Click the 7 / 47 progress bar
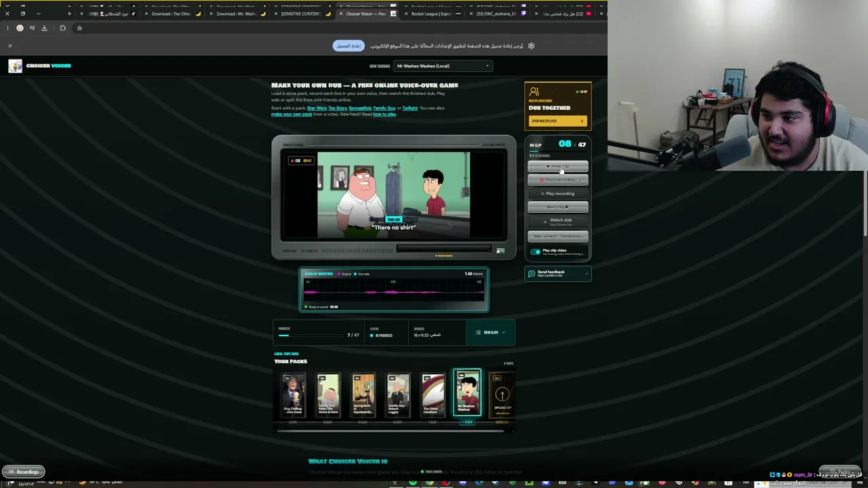The width and height of the screenshot is (868, 488). 311,335
